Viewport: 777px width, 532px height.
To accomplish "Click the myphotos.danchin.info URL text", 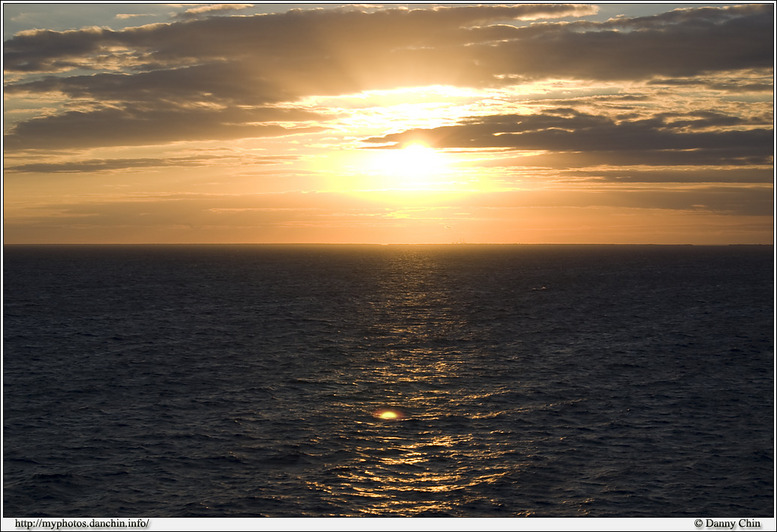I will pyautogui.click(x=82, y=524).
